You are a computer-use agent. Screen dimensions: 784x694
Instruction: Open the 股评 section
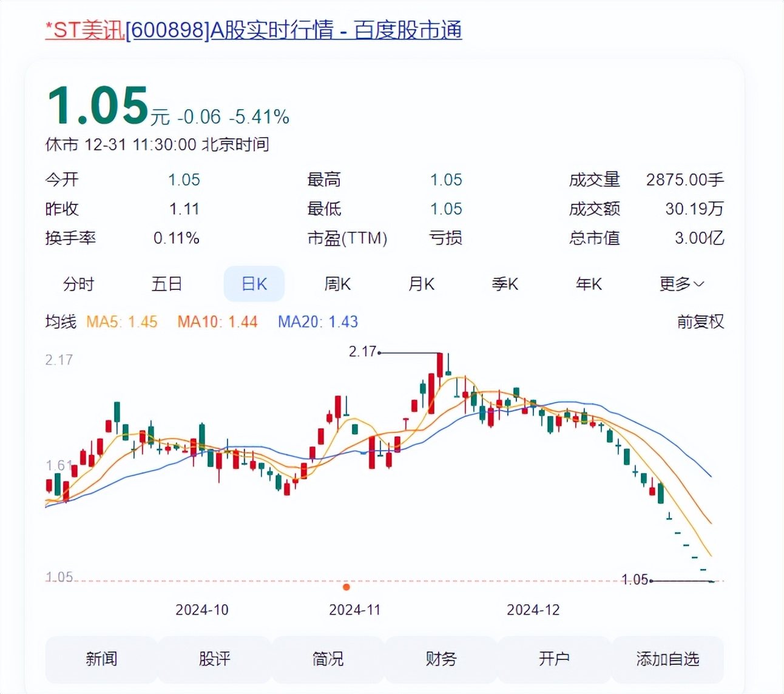click(215, 659)
